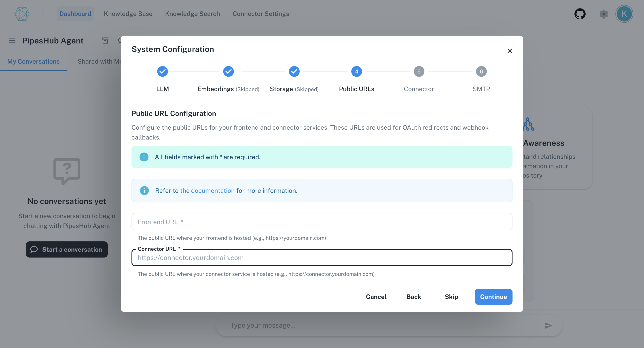
Task: Open the documentation link
Action: point(208,191)
